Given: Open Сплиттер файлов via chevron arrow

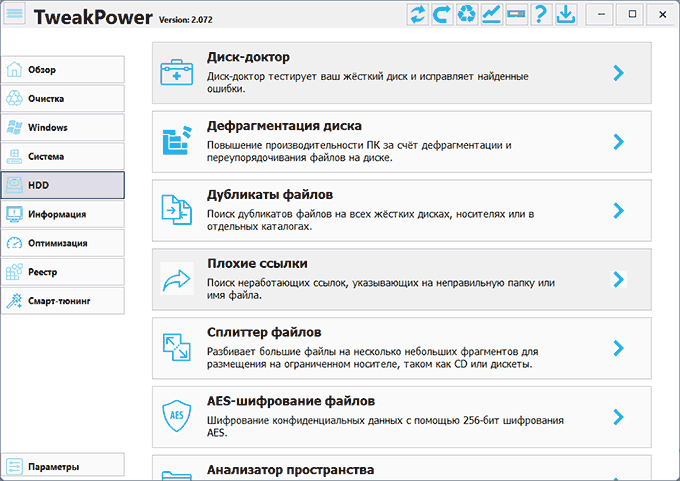Looking at the screenshot, I should 618,348.
